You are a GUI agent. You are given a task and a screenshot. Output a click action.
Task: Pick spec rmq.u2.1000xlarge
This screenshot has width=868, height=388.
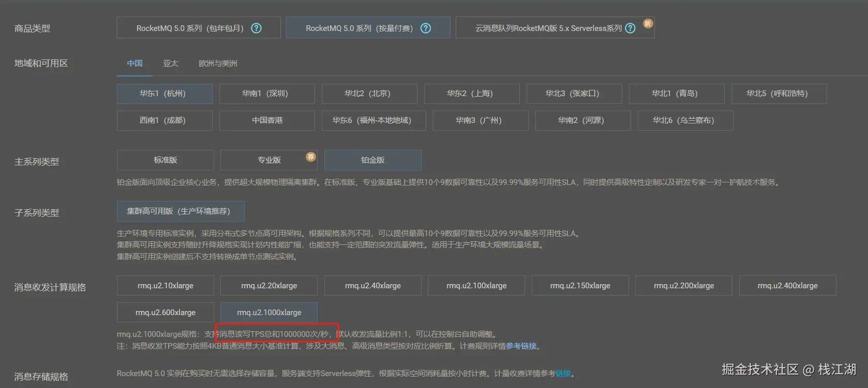click(x=269, y=313)
